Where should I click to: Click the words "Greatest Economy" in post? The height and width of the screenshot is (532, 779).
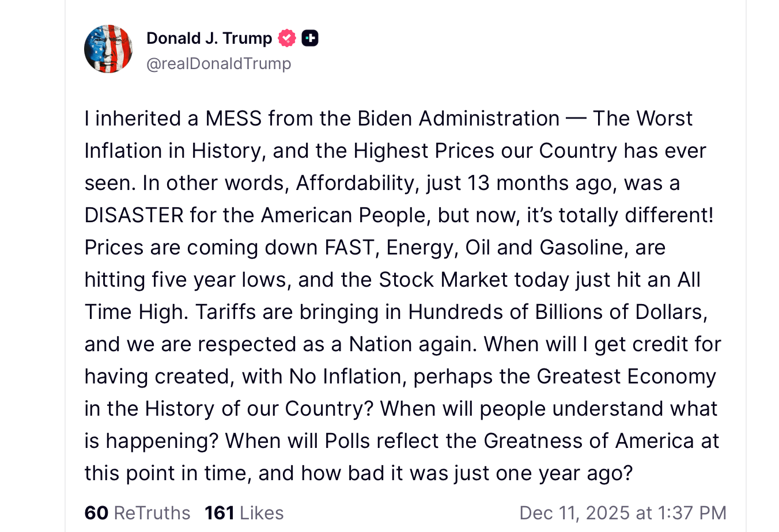coord(626,377)
